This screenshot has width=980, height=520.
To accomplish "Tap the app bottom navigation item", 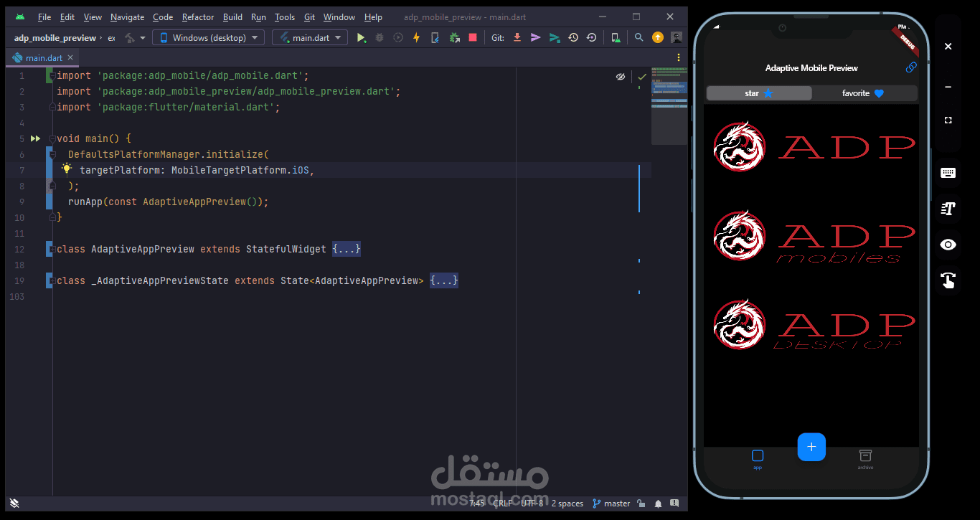I will pos(758,459).
